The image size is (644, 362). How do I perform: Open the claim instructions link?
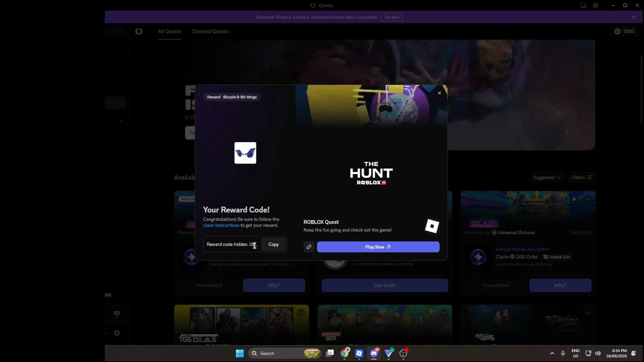[221, 225]
